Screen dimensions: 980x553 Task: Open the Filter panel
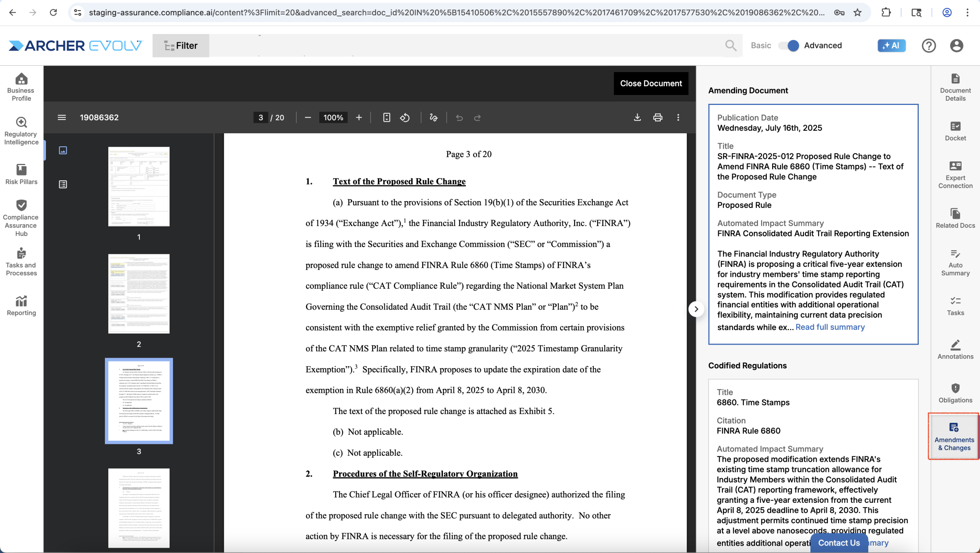[x=181, y=46]
